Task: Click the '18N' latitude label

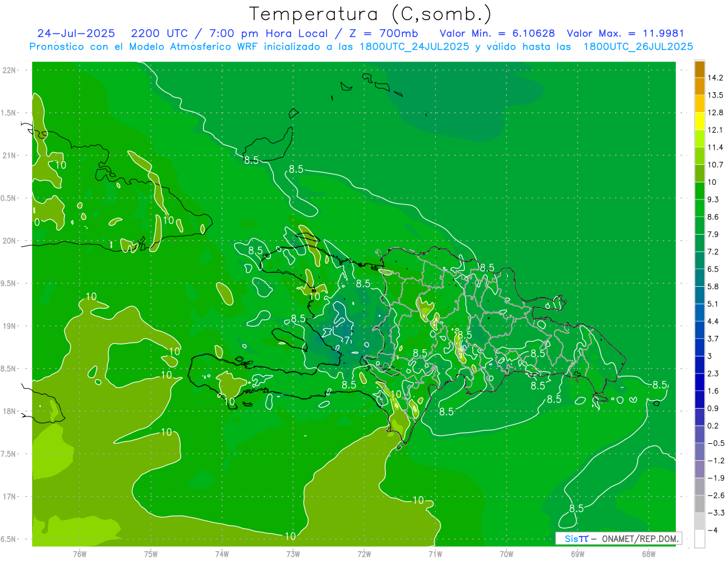Action: point(9,412)
